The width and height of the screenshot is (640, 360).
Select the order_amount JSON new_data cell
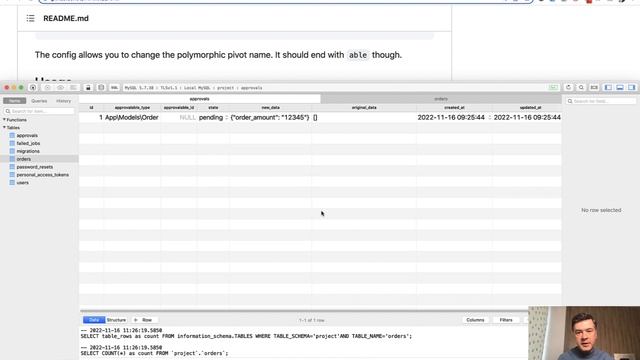(x=270, y=118)
